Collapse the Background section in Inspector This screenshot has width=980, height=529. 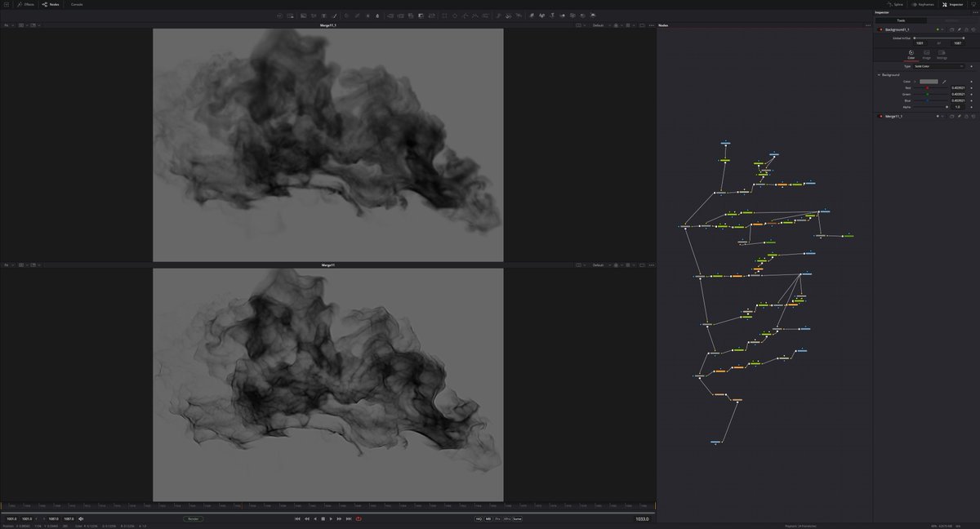point(880,75)
